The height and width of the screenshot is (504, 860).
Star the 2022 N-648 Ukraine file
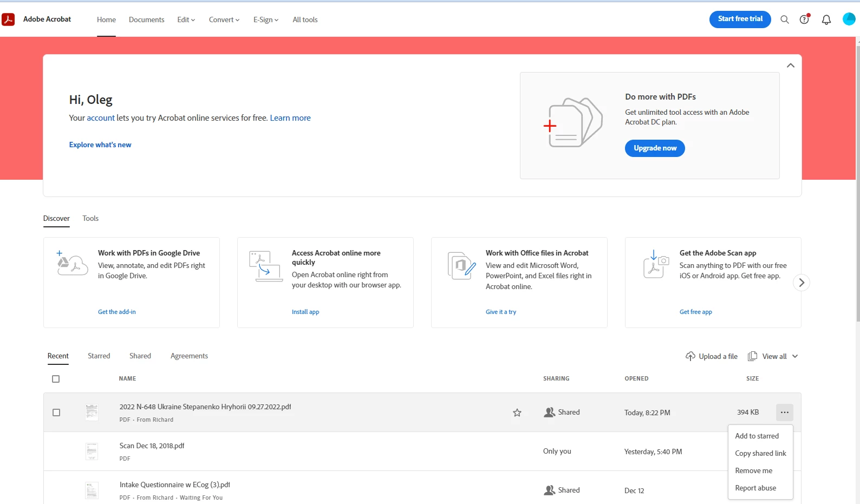pos(517,413)
